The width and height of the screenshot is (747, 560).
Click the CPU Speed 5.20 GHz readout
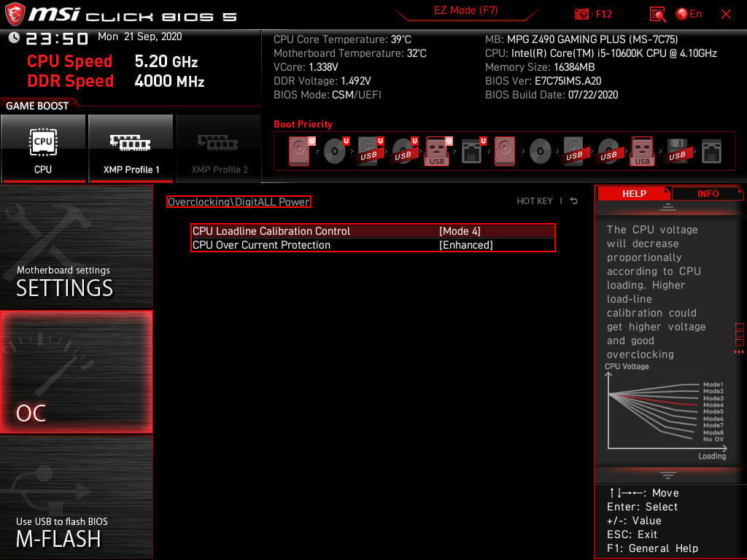pos(112,61)
